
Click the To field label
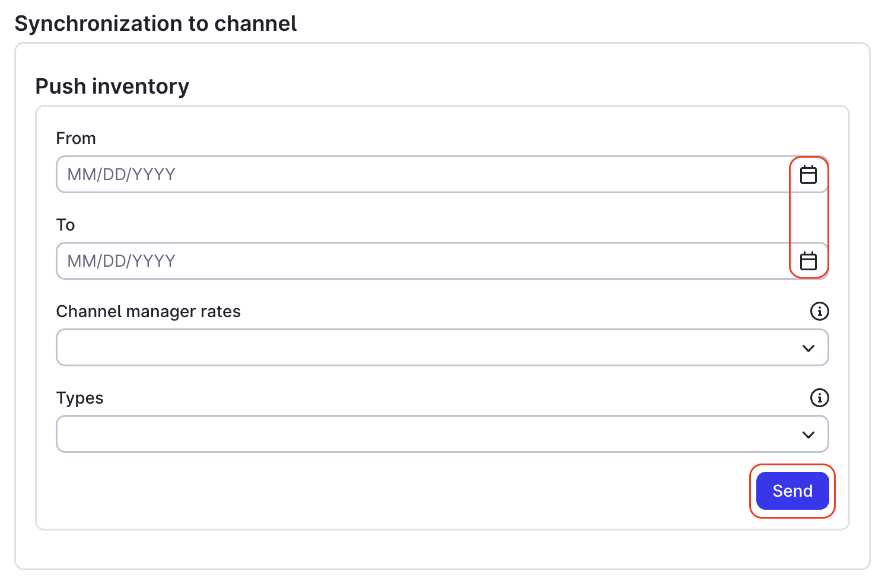tap(65, 225)
